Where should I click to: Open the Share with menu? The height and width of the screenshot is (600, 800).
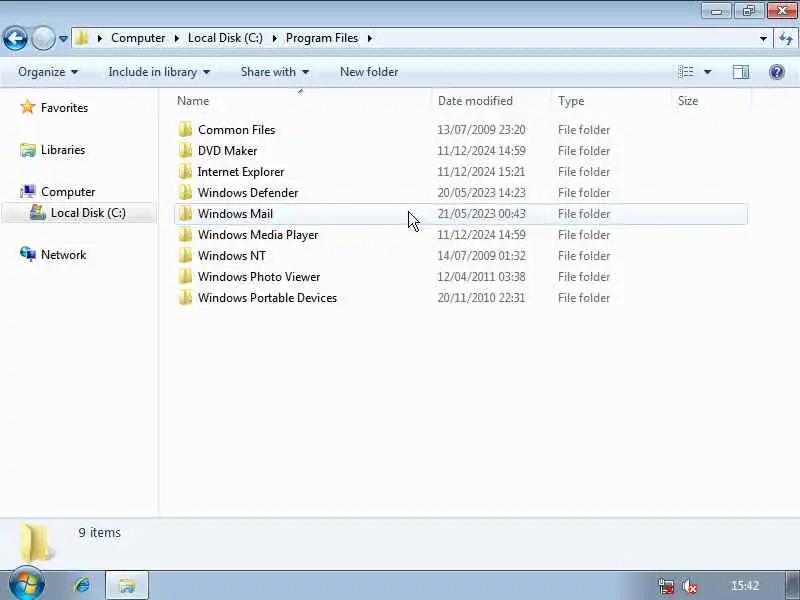274,72
